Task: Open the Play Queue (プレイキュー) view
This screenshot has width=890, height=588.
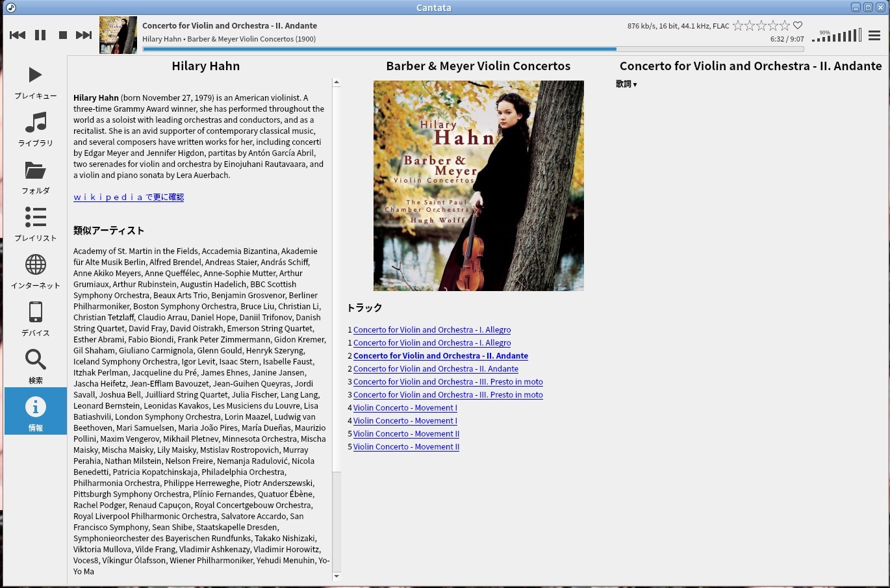Action: pos(36,82)
